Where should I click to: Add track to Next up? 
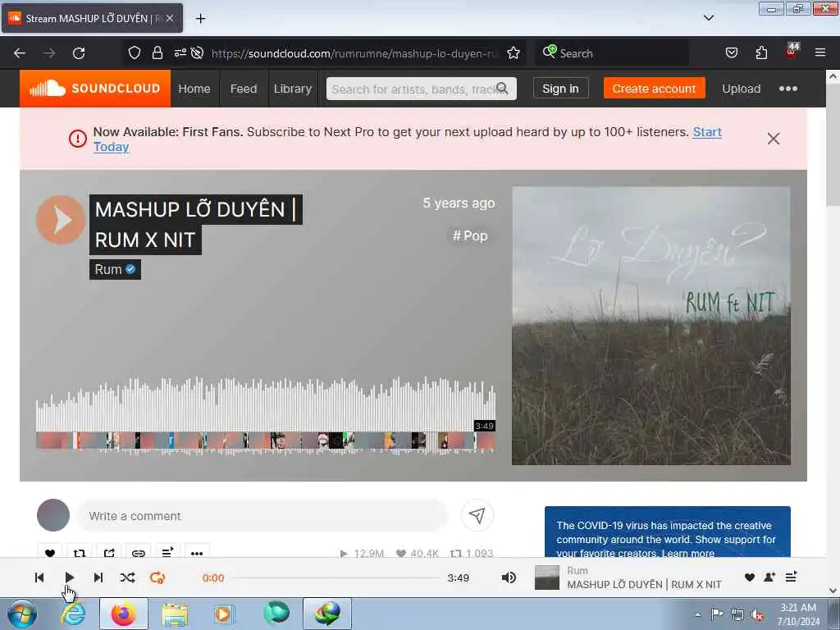click(167, 552)
